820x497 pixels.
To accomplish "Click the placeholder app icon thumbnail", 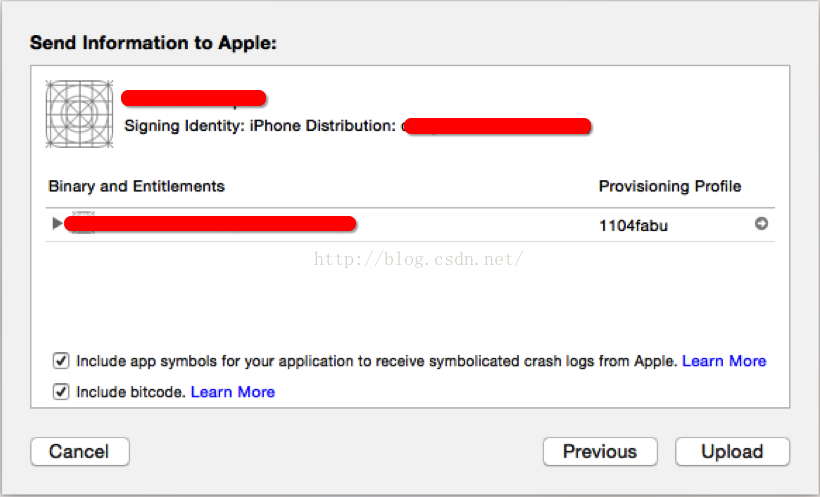I will [x=79, y=114].
